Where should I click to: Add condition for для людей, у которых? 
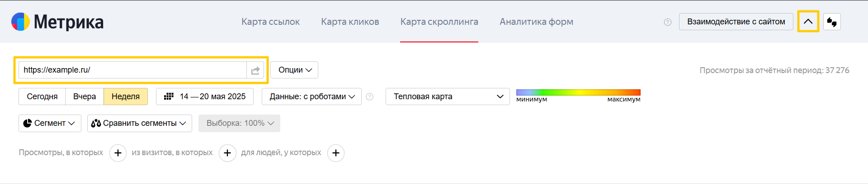[336, 153]
